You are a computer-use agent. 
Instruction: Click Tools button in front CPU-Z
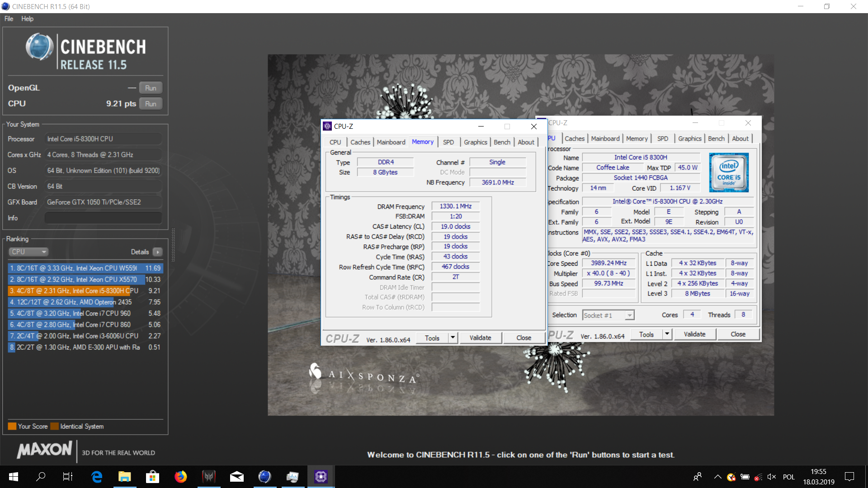pos(432,338)
